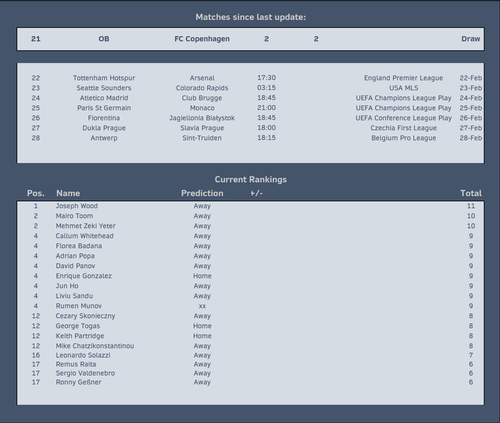
Task: Click the '18:00' kickoff time
Action: (266, 128)
